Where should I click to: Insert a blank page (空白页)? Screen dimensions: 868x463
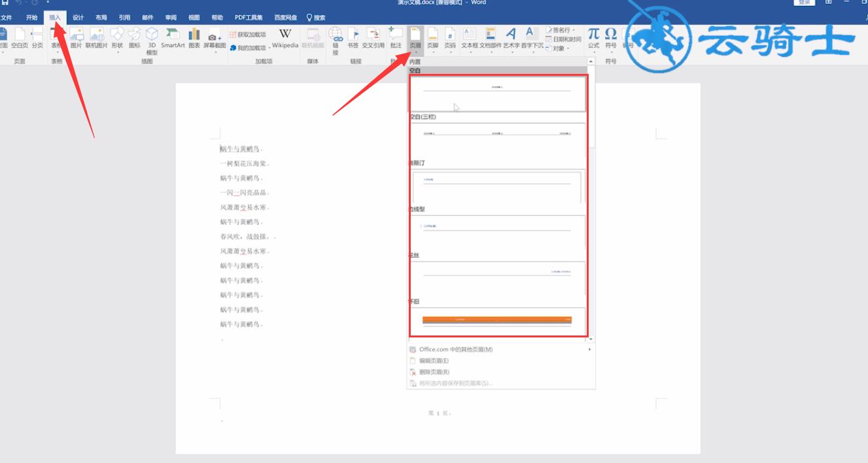click(20, 39)
